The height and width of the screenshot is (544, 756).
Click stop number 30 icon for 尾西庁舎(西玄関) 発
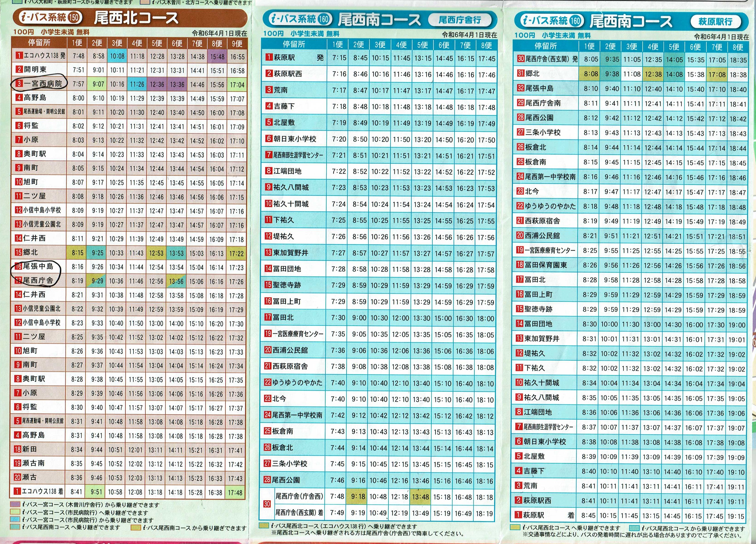pos(521,59)
